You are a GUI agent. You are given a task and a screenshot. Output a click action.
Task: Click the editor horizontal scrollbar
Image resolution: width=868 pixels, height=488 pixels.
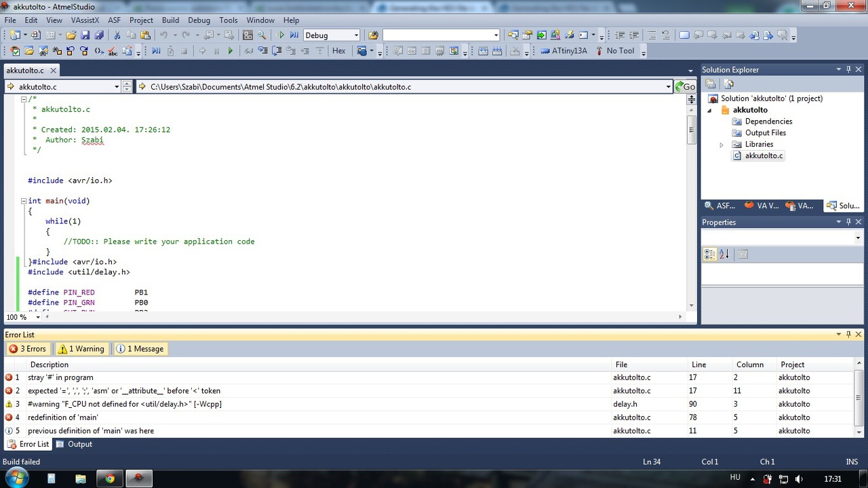pos(363,317)
